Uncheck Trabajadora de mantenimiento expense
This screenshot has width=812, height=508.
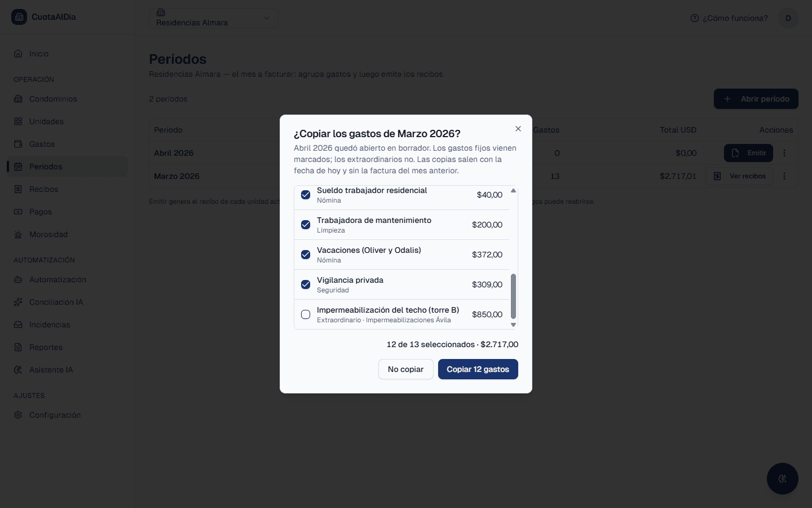(x=306, y=225)
